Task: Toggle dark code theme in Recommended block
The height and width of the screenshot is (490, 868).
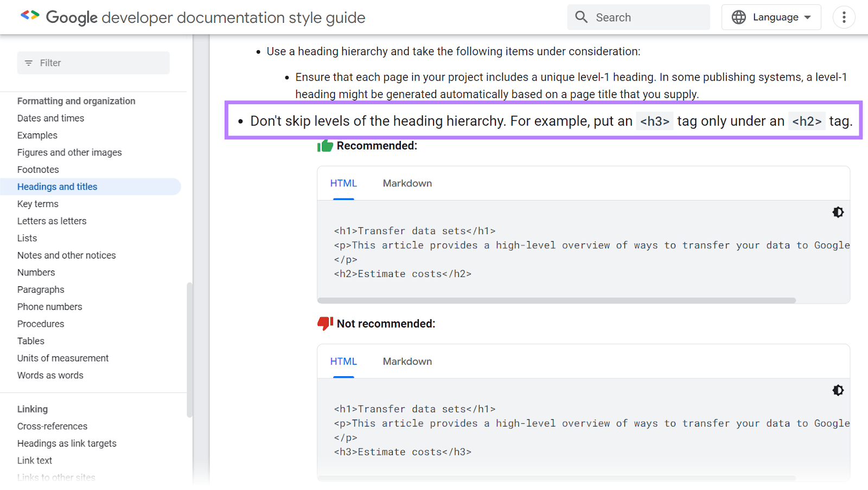Action: [838, 212]
